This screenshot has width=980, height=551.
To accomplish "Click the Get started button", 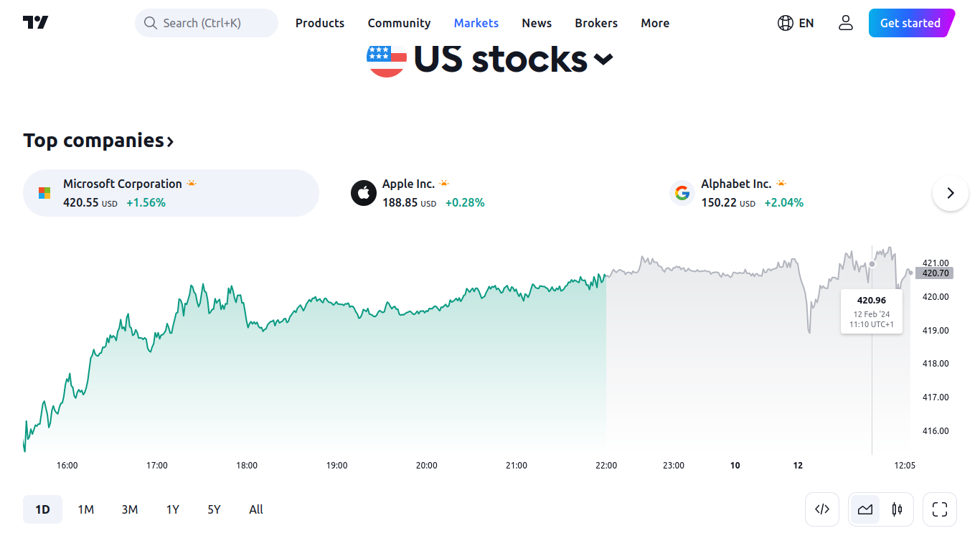I will [x=910, y=23].
